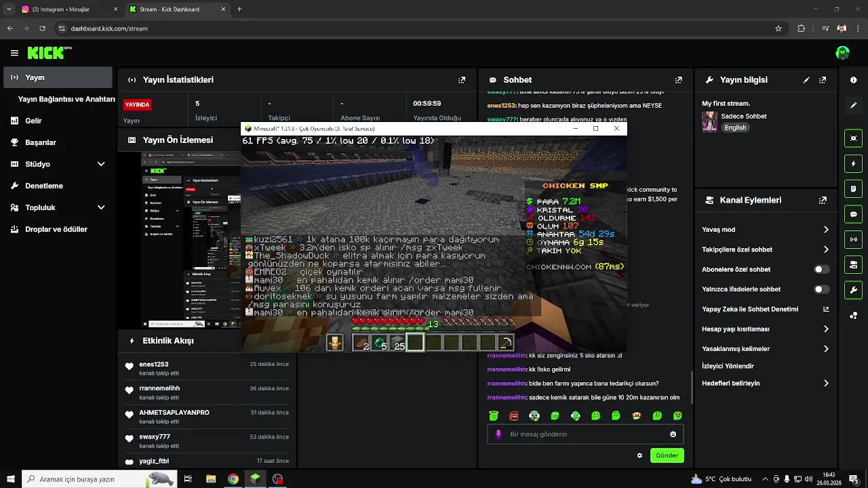Click the info icon in the right rail
This screenshot has height=488, width=868.
point(854,80)
